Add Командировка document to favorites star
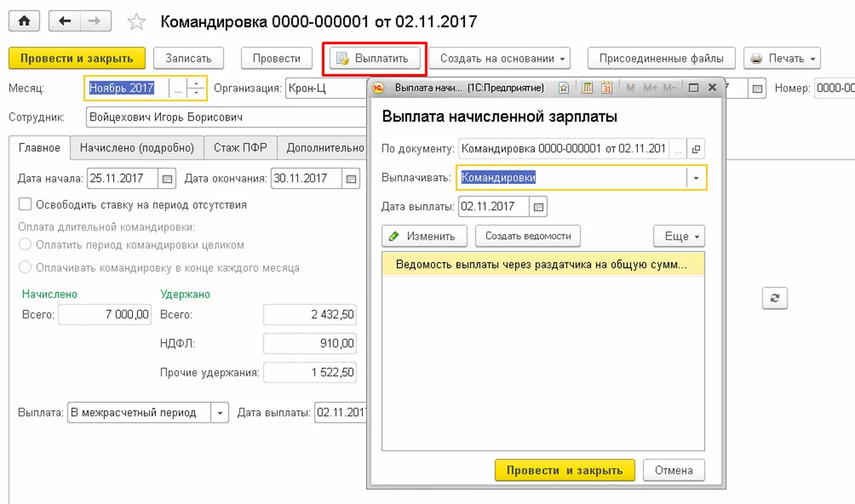This screenshot has width=855, height=504. point(136,22)
